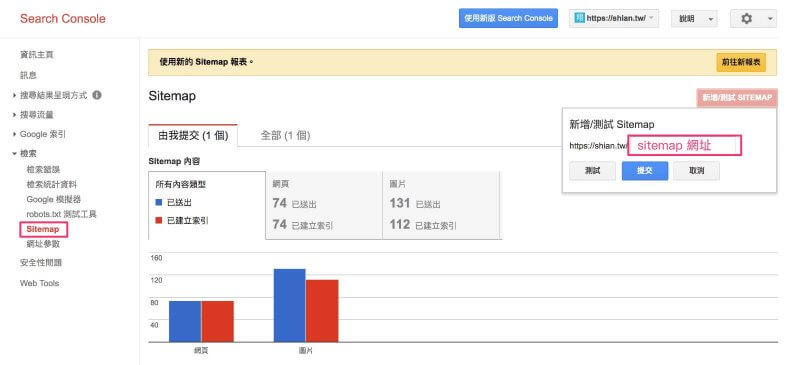Screen dimensions: 800x365
Task: Click the blue 網頁 submitted bar
Action: [x=185, y=322]
